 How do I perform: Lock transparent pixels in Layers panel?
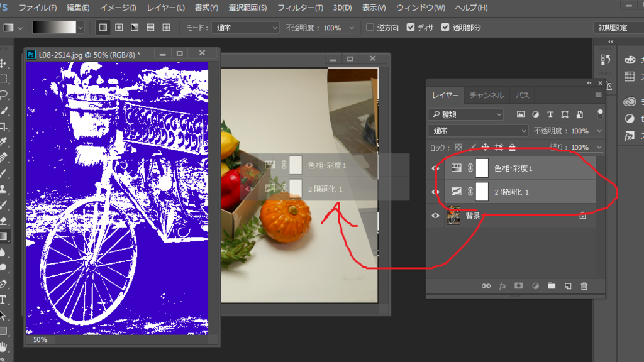458,147
